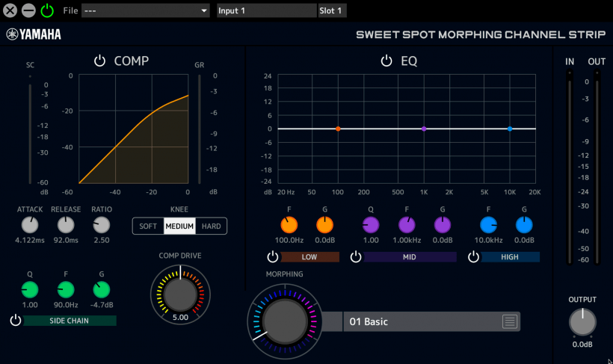The image size is (613, 364).
Task: Open the preset list icon beside 01 Basic
Action: (x=510, y=321)
